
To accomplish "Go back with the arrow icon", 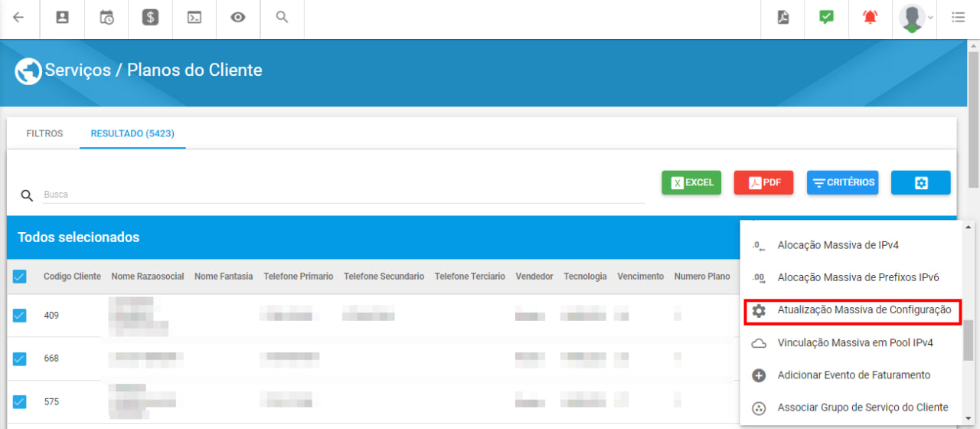I will [18, 17].
